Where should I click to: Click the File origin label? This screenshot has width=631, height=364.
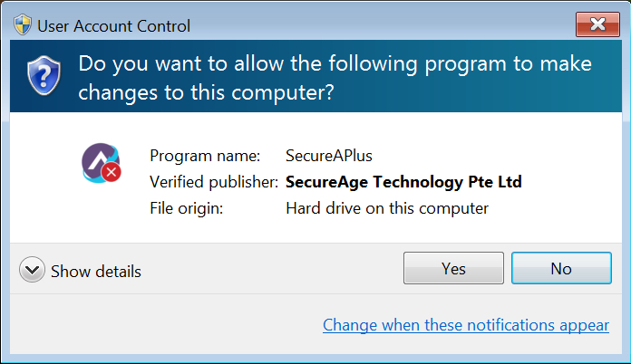187,208
